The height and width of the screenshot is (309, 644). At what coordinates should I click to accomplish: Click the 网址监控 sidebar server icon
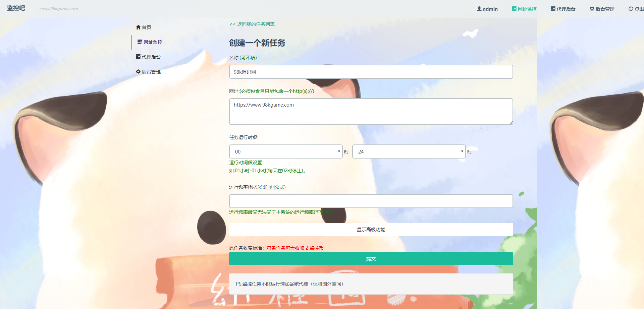140,42
